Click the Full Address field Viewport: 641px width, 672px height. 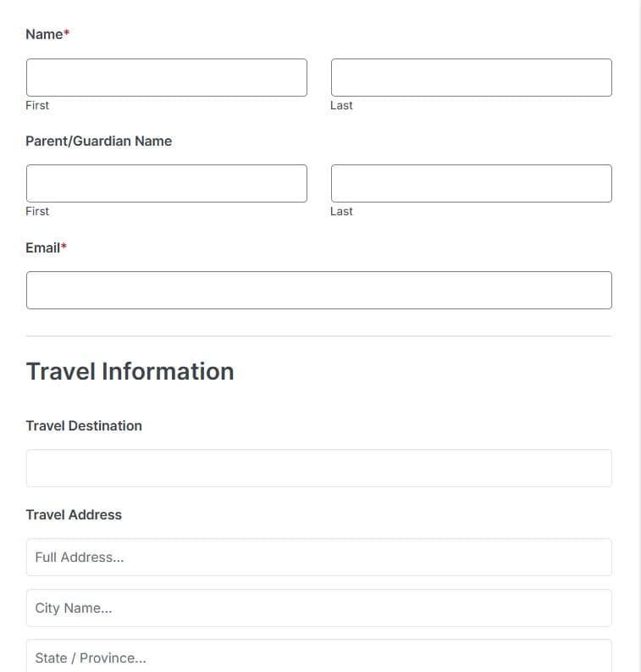(x=319, y=557)
